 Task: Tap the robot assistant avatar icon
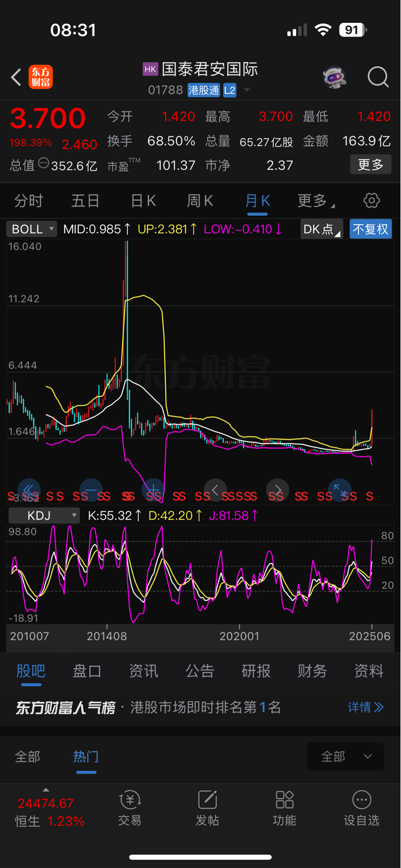[334, 77]
